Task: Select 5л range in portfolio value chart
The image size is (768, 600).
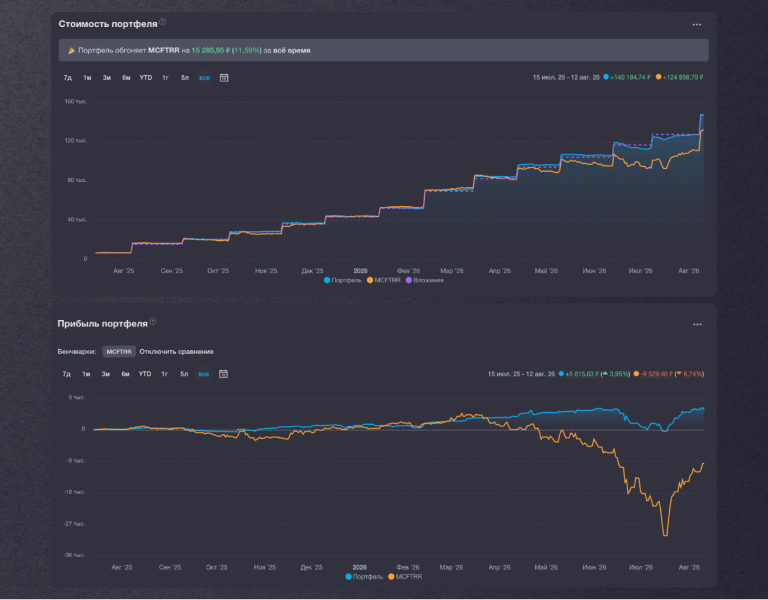Action: coord(185,78)
